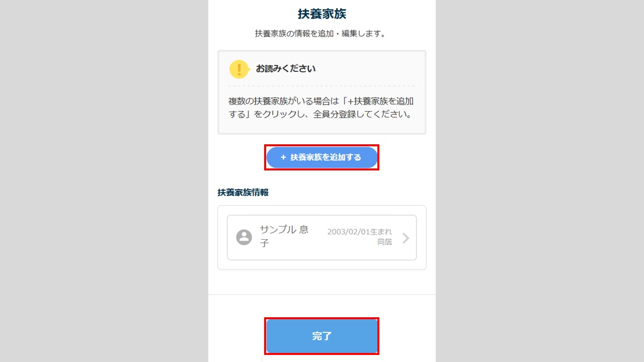Select the サンプル 息子 dependent card
The image size is (644, 362).
point(322,238)
